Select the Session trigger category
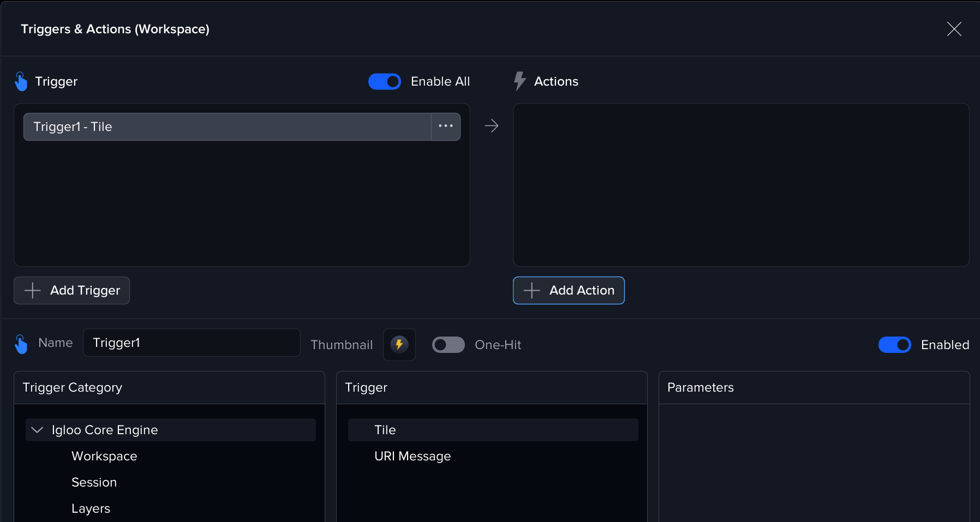Image resolution: width=980 pixels, height=522 pixels. (x=94, y=482)
